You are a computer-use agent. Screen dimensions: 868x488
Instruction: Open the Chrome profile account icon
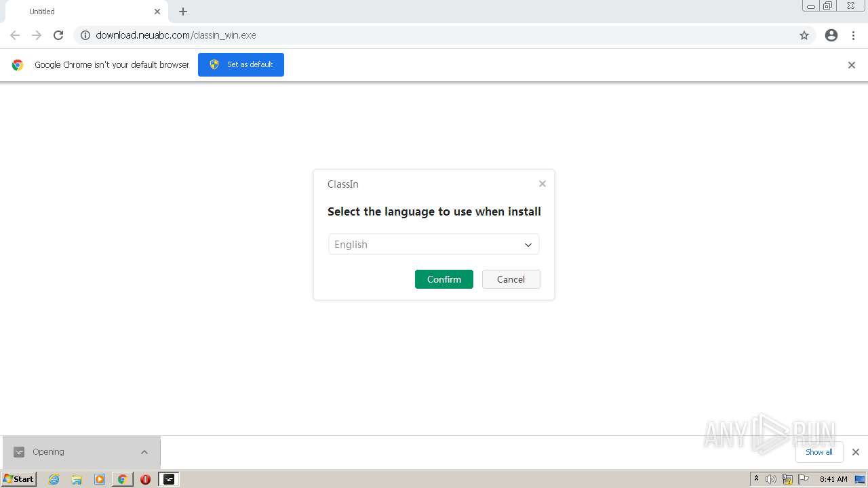[831, 35]
